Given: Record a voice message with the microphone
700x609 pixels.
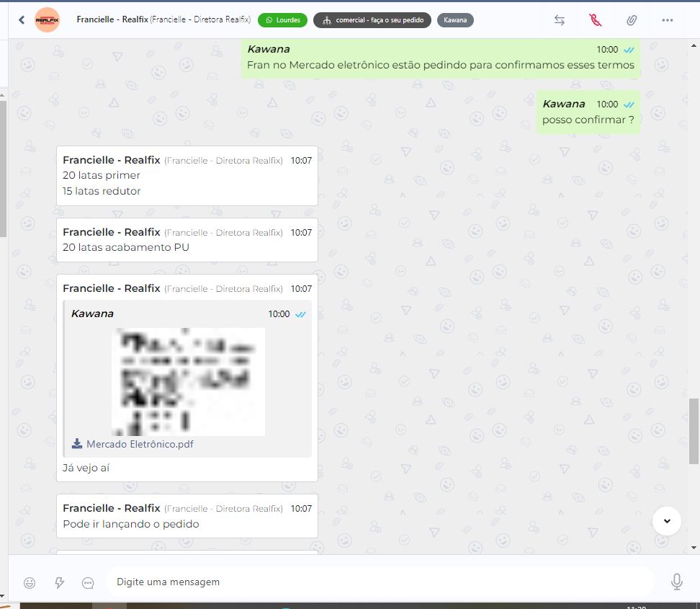Looking at the screenshot, I should (x=676, y=582).
